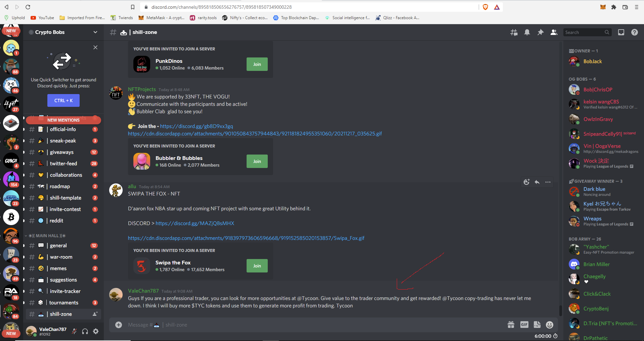644x341 pixels.
Task: Open the sneak-peak channel
Action: [x=63, y=141]
